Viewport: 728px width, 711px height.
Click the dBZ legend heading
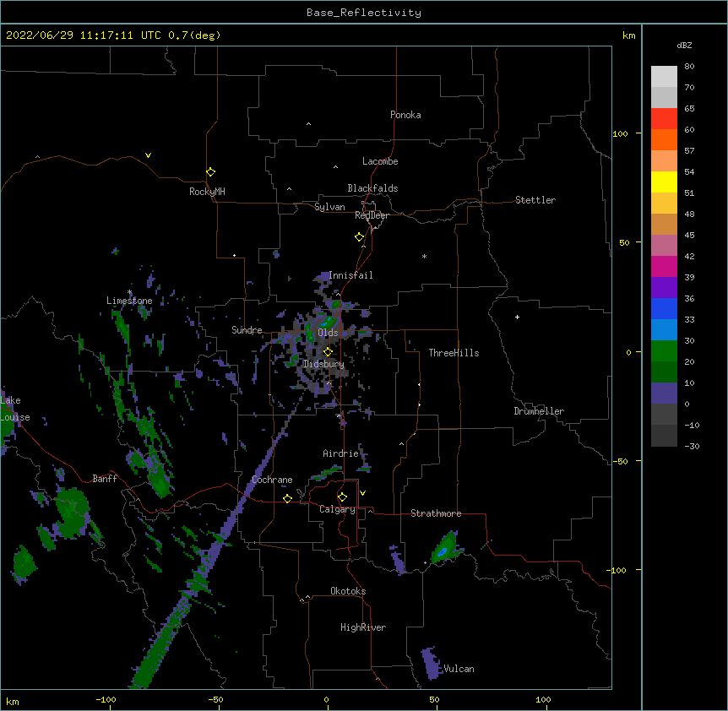[x=684, y=45]
